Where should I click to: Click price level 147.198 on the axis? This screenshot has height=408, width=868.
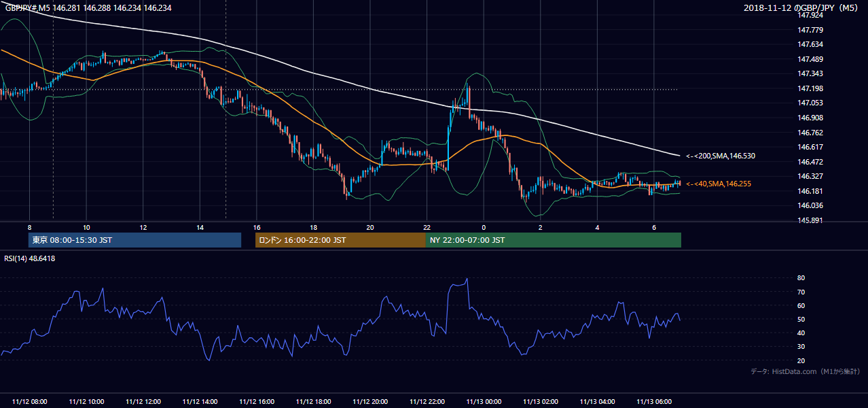(x=811, y=88)
